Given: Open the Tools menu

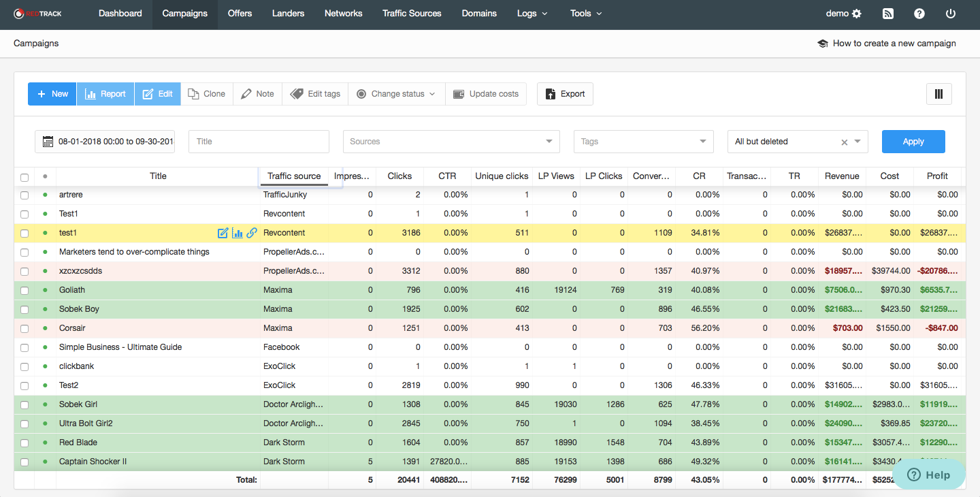Looking at the screenshot, I should (x=585, y=14).
